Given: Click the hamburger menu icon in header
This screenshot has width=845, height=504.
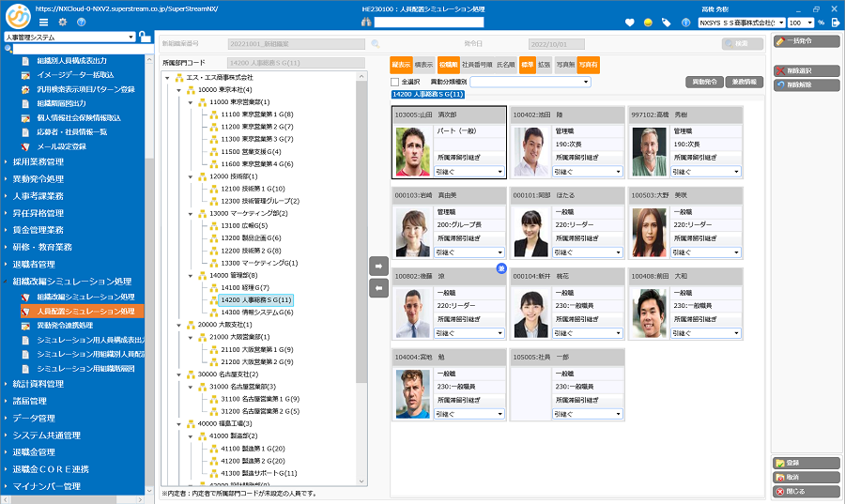Looking at the screenshot, I should (43, 22).
